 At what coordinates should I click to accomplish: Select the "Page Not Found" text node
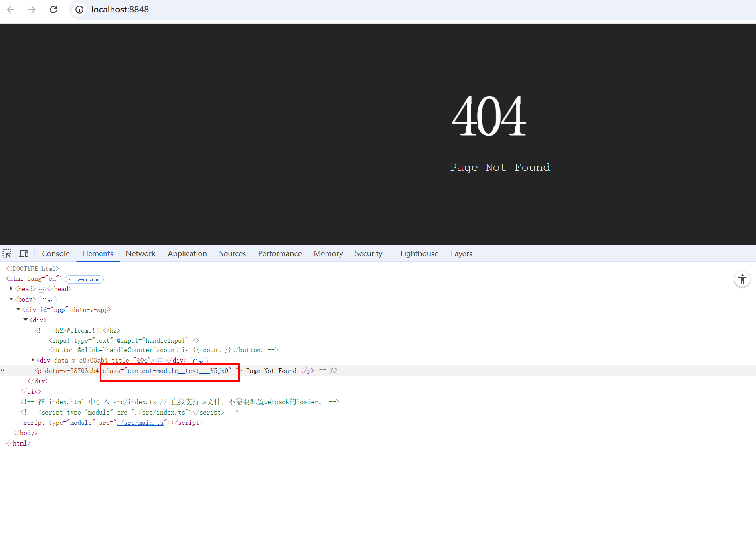pyautogui.click(x=271, y=371)
